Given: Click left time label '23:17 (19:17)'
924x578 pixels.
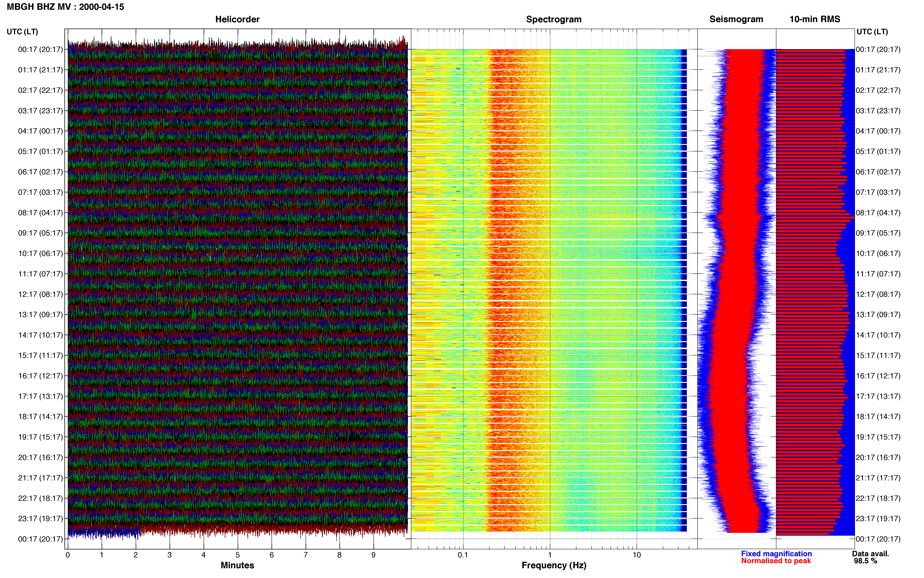Looking at the screenshot, I should click(41, 518).
